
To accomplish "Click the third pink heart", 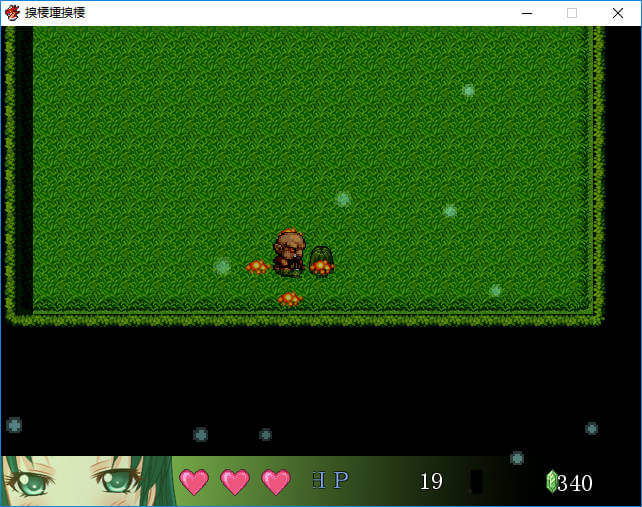I will click(275, 482).
